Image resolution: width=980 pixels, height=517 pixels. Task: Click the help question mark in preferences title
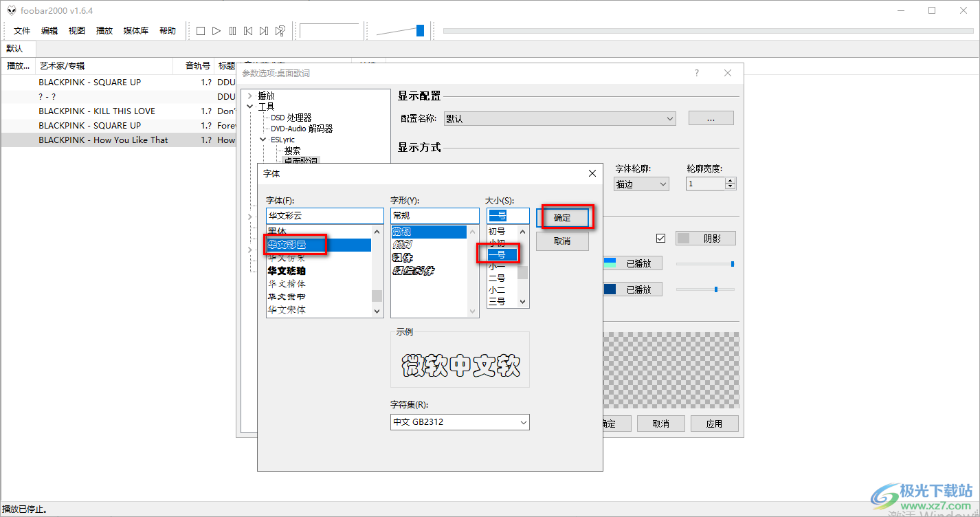(696, 73)
